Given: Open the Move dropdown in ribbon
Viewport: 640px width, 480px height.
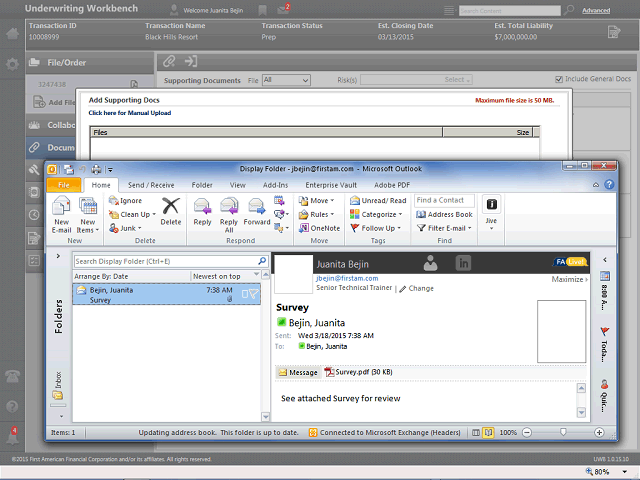Looking at the screenshot, I should point(317,201).
